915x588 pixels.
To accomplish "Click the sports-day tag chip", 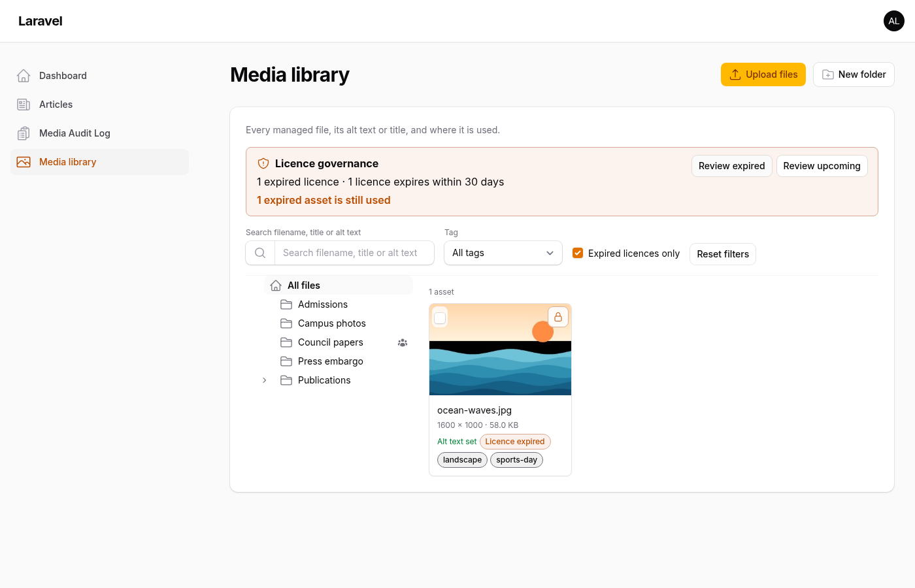I will [x=516, y=460].
